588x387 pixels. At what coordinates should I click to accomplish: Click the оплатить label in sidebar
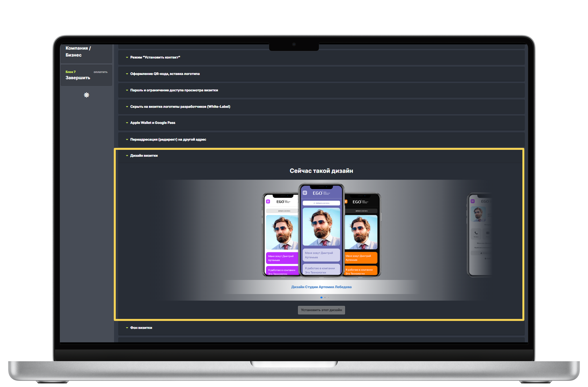click(100, 72)
